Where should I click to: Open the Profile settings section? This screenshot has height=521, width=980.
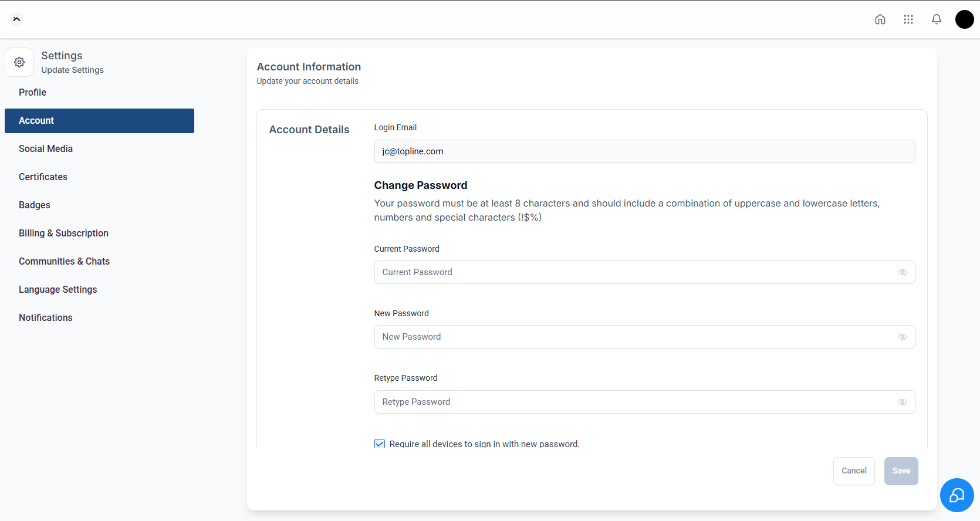tap(32, 92)
